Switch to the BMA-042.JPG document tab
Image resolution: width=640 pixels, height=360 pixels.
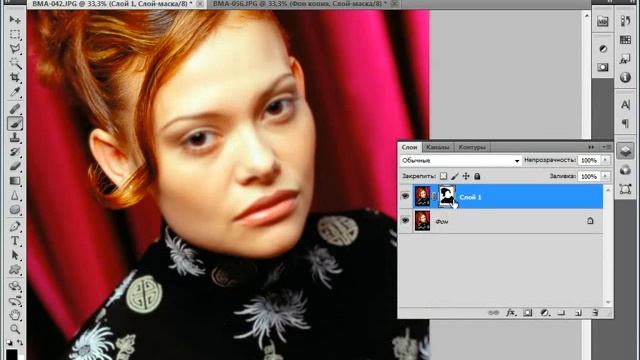pos(111,4)
